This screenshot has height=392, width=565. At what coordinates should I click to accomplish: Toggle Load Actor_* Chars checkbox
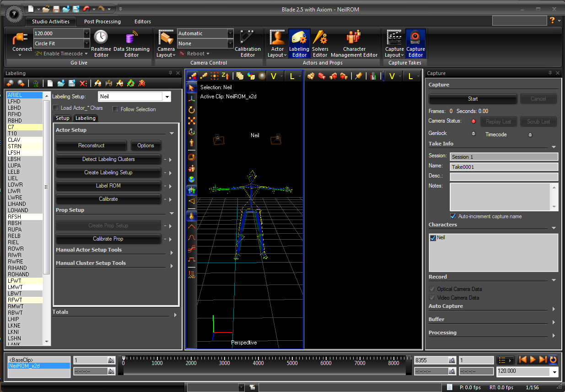pyautogui.click(x=55, y=108)
